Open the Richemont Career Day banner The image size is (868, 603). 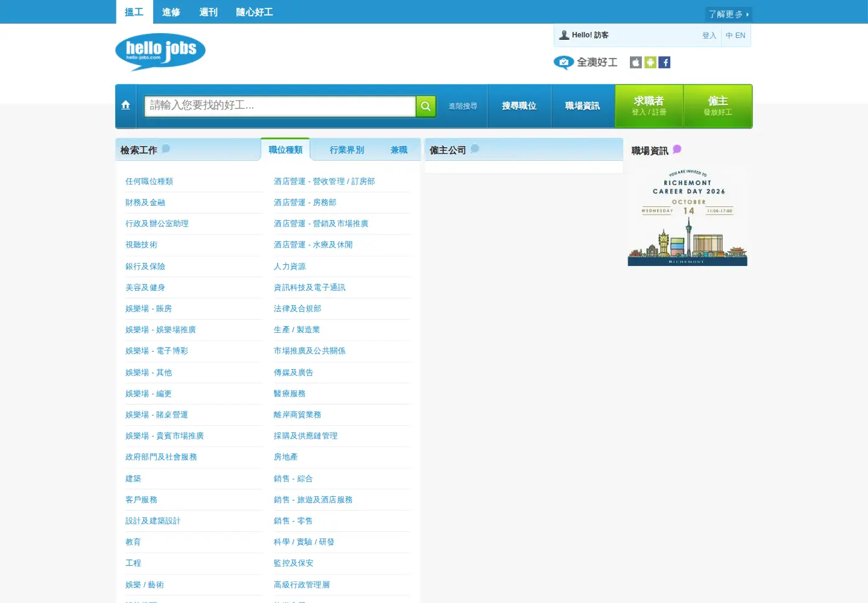tap(688, 216)
